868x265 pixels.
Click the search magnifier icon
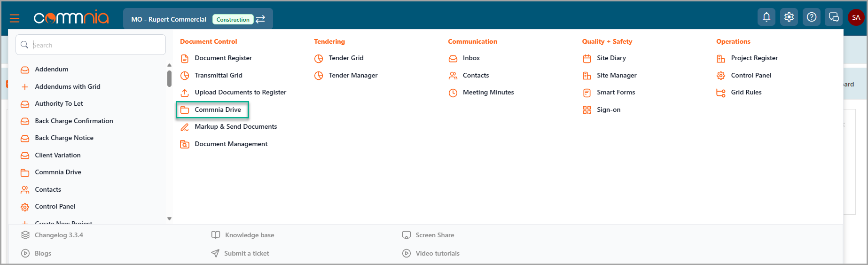coord(24,45)
